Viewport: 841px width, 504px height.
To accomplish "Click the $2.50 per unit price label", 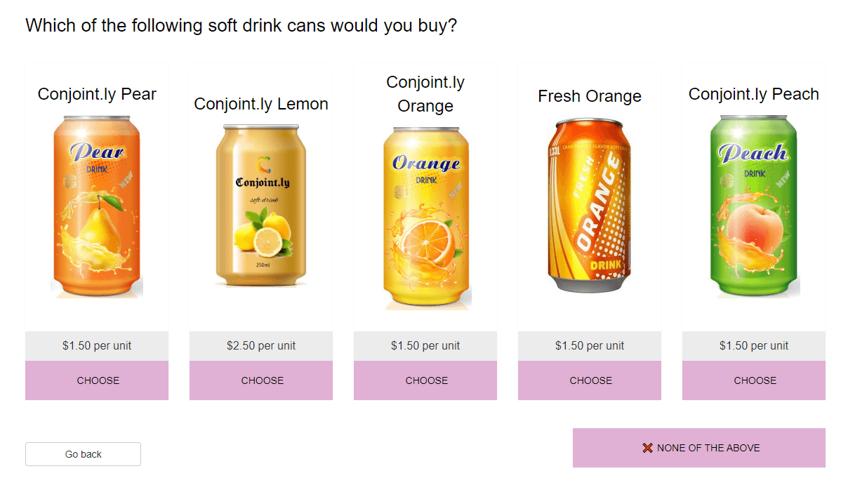I will click(260, 345).
